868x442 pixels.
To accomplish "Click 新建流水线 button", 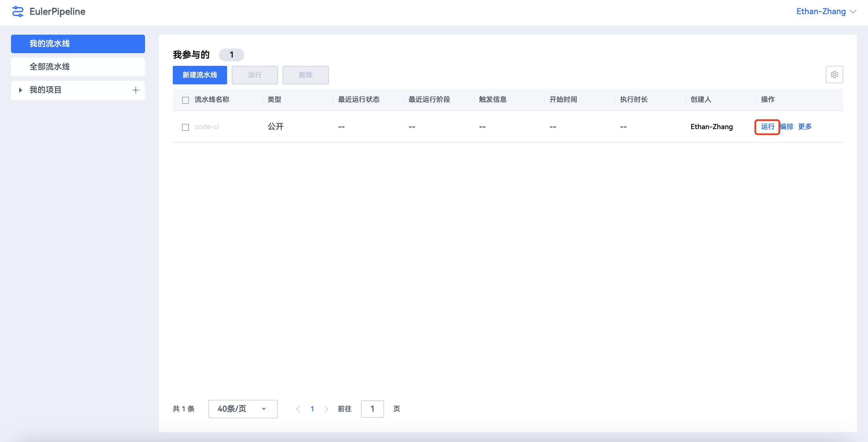I will coord(199,75).
